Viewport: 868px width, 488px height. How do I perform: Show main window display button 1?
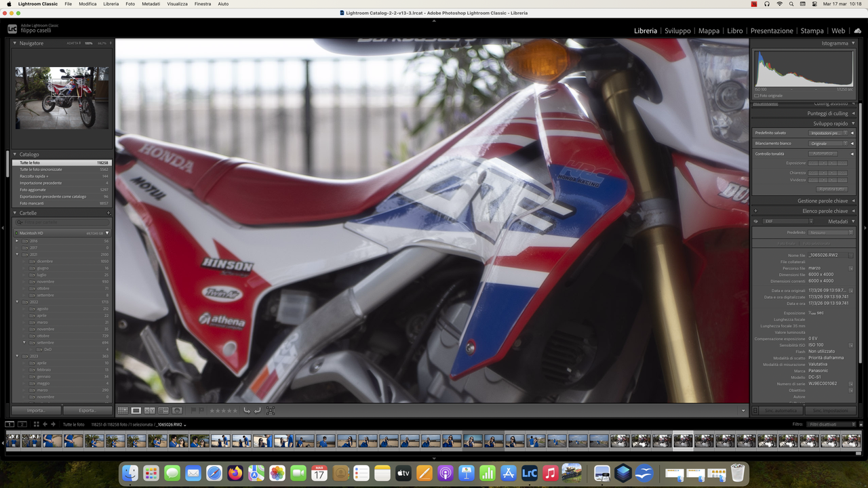point(9,424)
